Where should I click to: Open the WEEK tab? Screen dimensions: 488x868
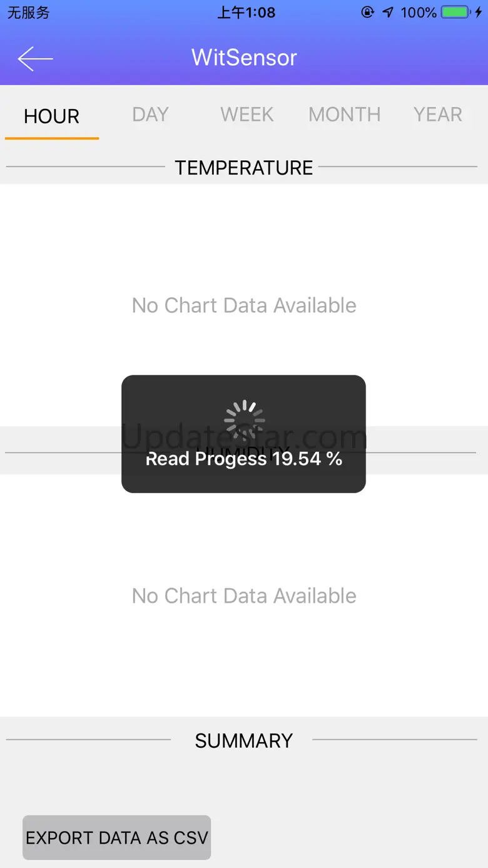click(x=247, y=115)
